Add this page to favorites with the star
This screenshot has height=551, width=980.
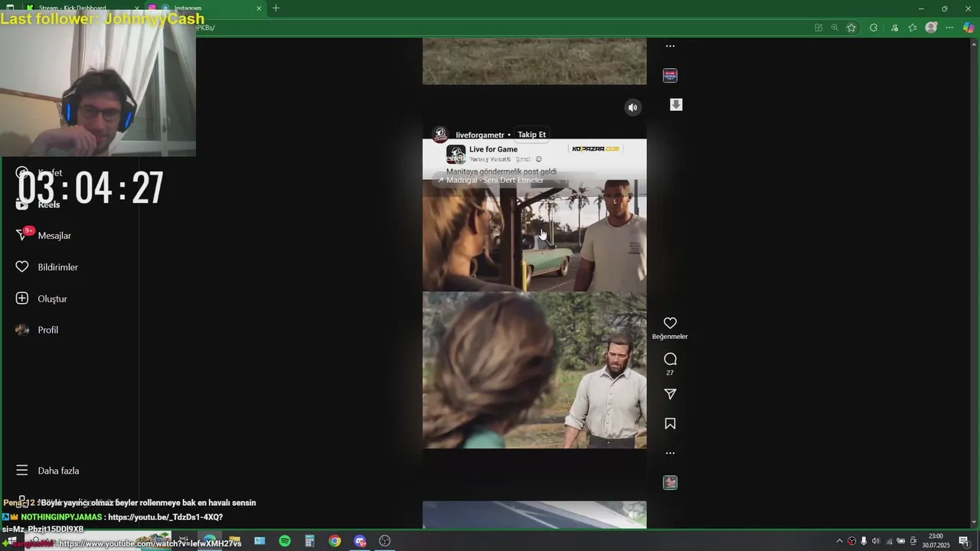pos(851,28)
